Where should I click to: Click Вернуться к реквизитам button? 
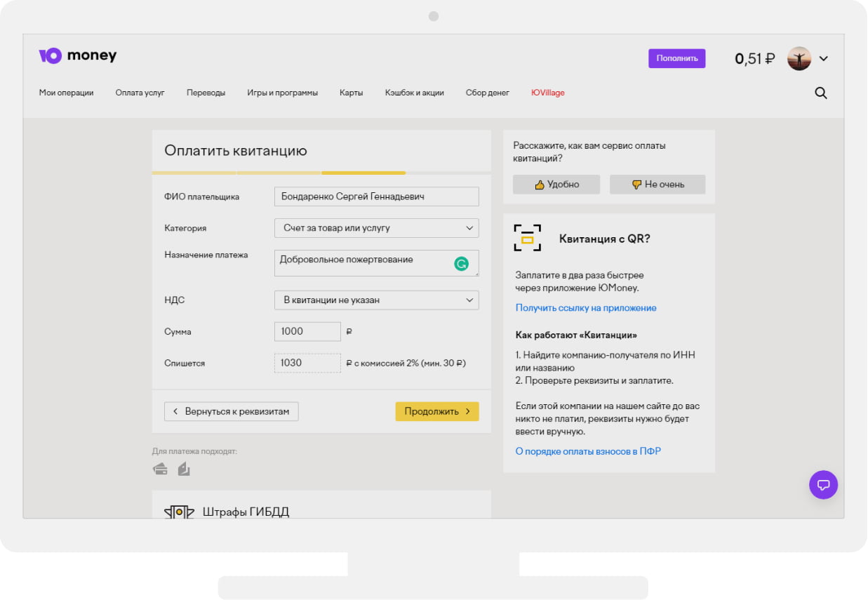pyautogui.click(x=231, y=411)
